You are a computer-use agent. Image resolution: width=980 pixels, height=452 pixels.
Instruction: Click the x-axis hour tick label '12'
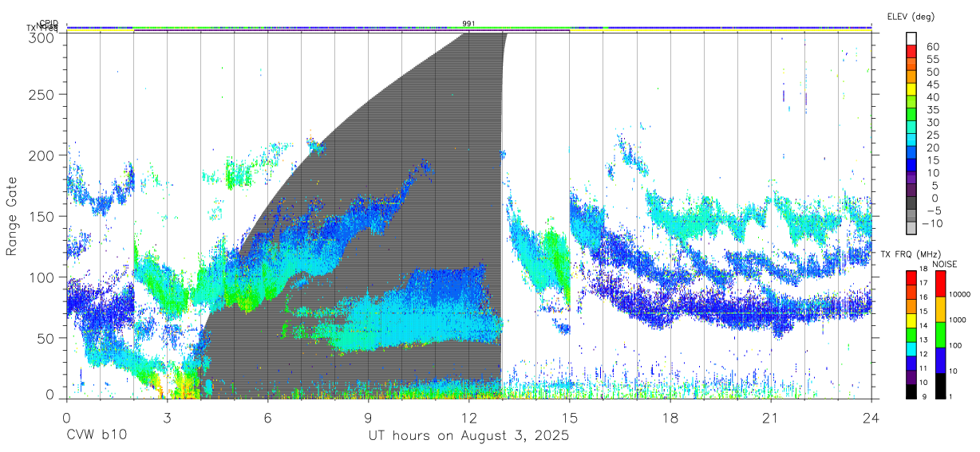click(469, 417)
